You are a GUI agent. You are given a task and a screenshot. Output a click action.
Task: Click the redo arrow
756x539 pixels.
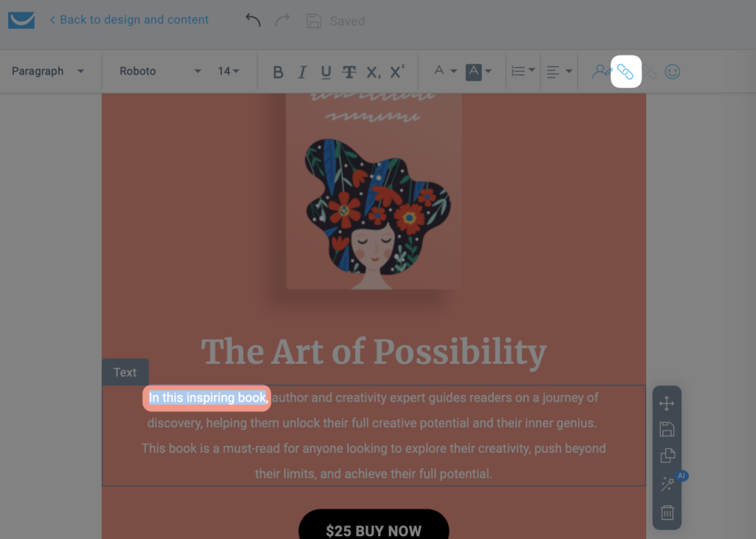click(x=282, y=20)
